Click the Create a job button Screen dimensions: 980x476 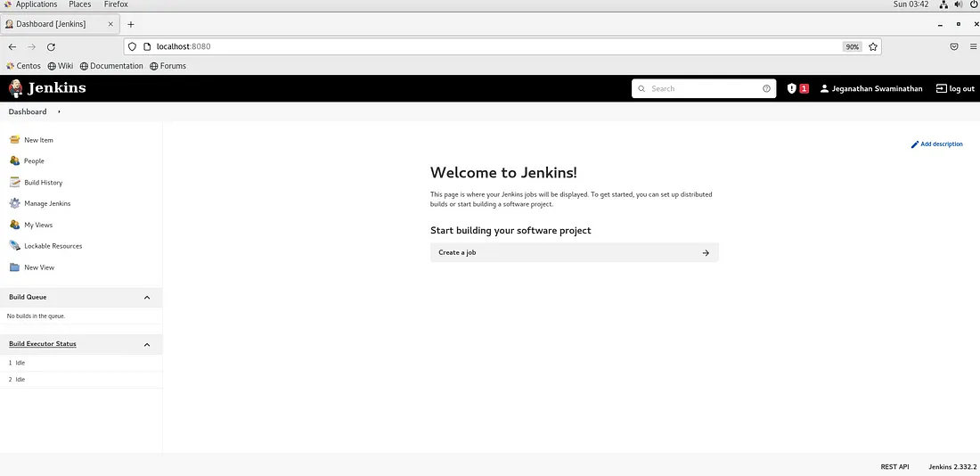[575, 252]
